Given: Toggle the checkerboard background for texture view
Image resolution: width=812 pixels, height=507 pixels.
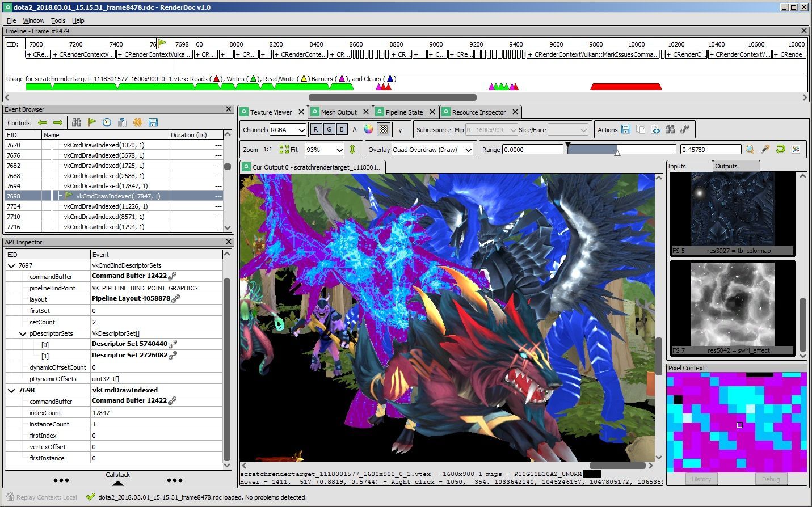Looking at the screenshot, I should tap(383, 129).
